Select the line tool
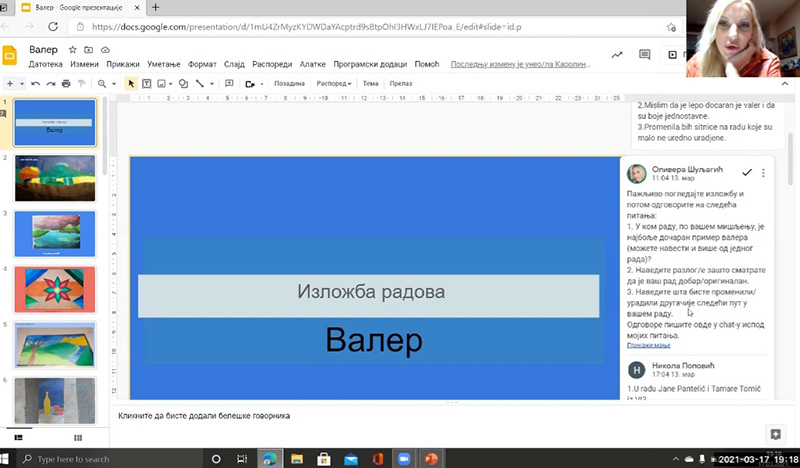Viewport: 800px width, 468px height. [199, 83]
